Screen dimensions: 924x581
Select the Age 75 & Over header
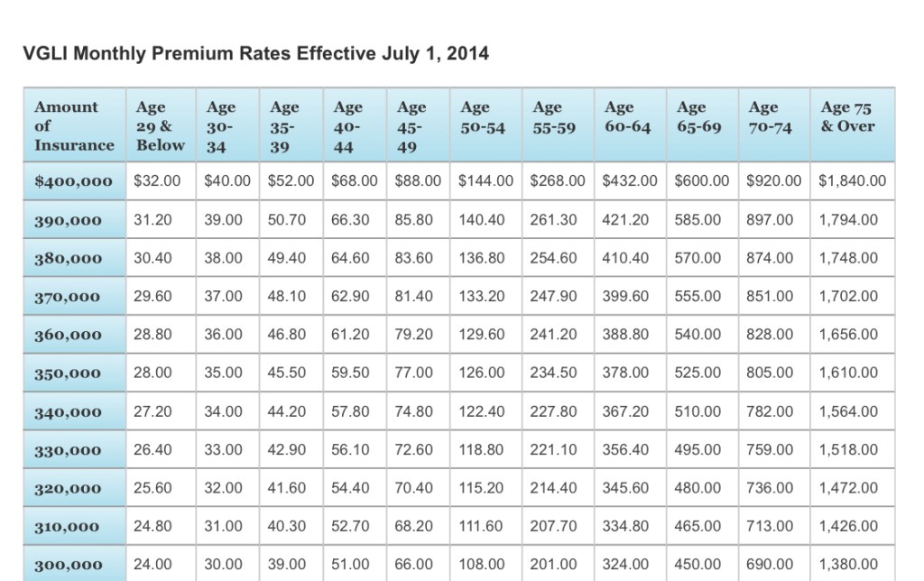point(847,117)
